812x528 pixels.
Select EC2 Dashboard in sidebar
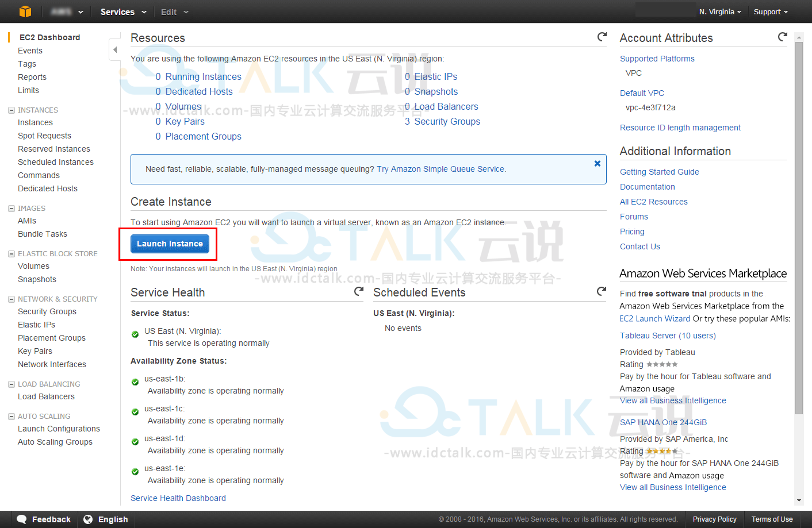click(50, 37)
